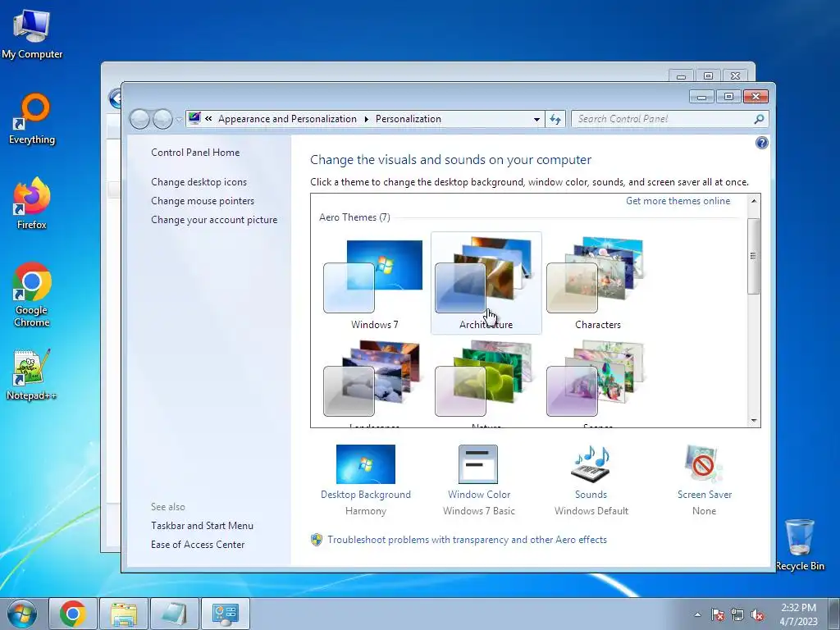
Task: Select Control Panel taskbar button
Action: coord(226,614)
